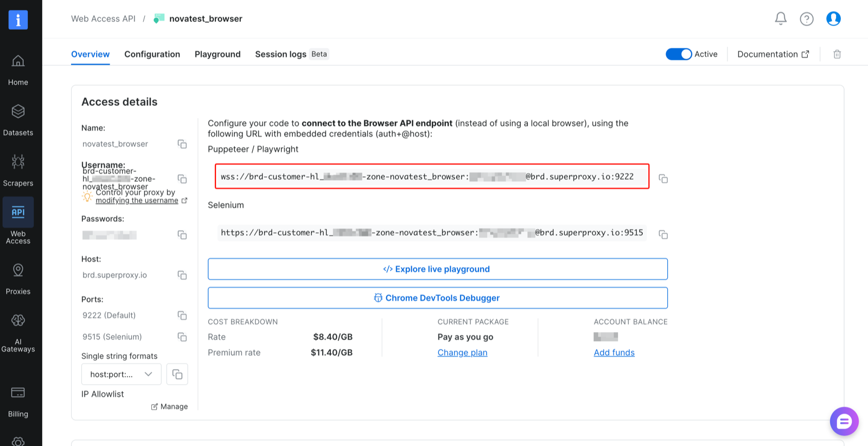Switch to the Playground tab
This screenshot has height=446, width=868.
point(218,54)
